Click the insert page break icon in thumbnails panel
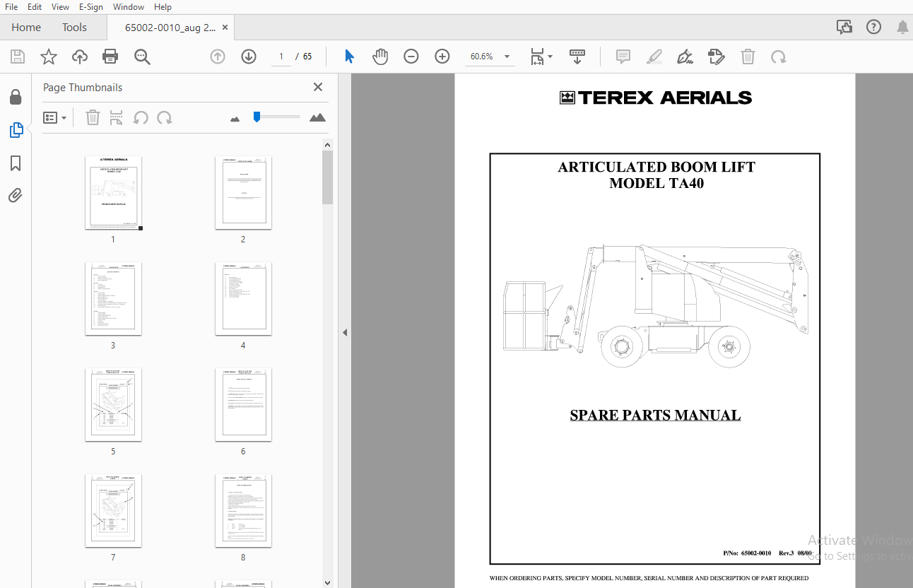The image size is (913, 588). coord(116,117)
